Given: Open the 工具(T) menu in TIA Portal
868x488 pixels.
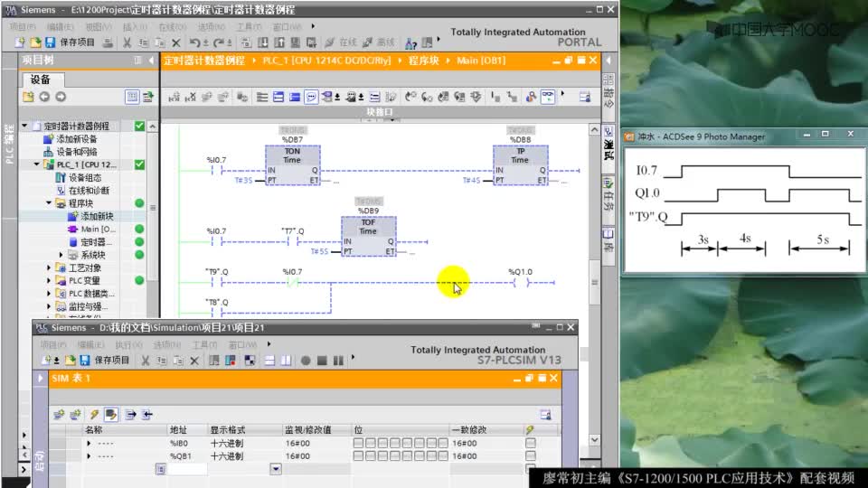Looking at the screenshot, I should click(x=250, y=26).
